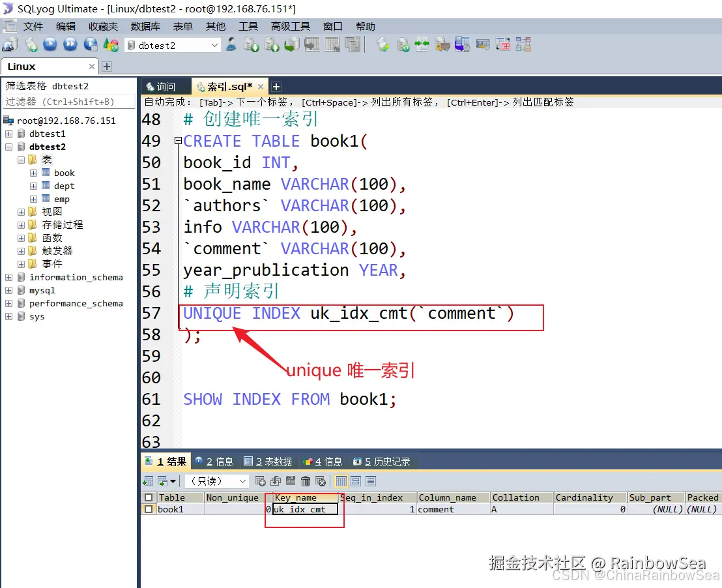Switch to the 5 历史记录 tab
The image size is (722, 588).
pyautogui.click(x=382, y=462)
